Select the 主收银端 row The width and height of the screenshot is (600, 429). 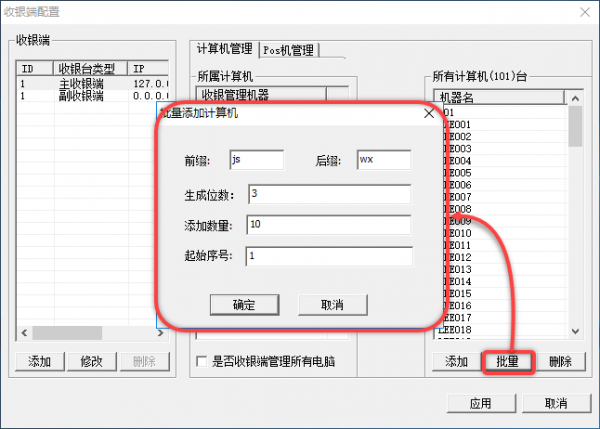tap(93, 83)
